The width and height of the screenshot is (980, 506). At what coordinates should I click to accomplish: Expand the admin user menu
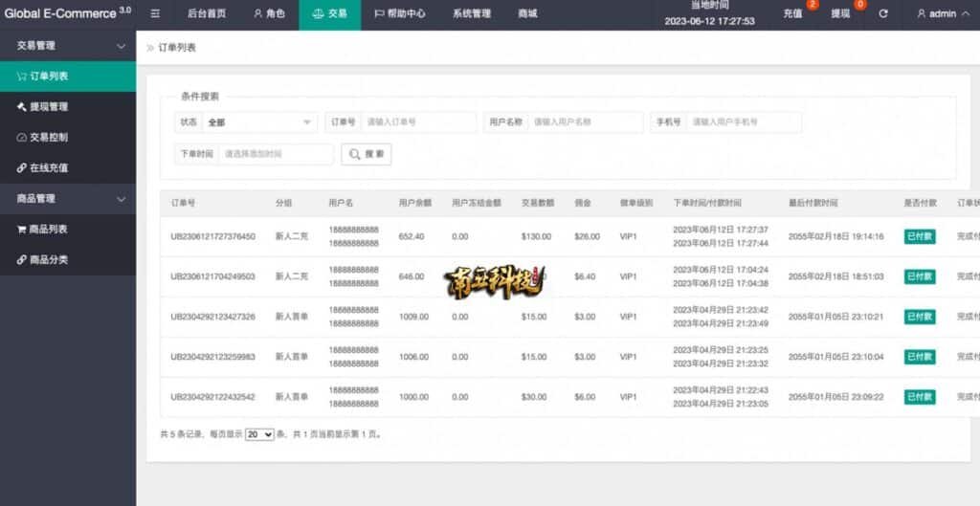click(942, 14)
